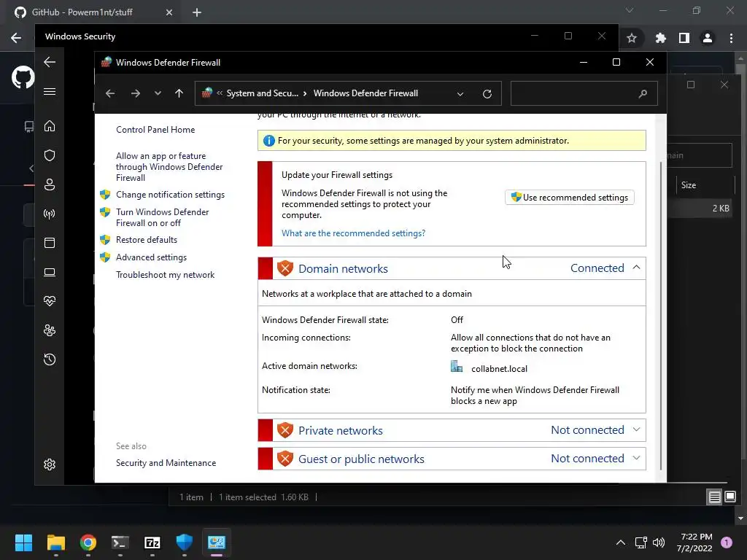Open Windows Security shield on taskbar

185,542
